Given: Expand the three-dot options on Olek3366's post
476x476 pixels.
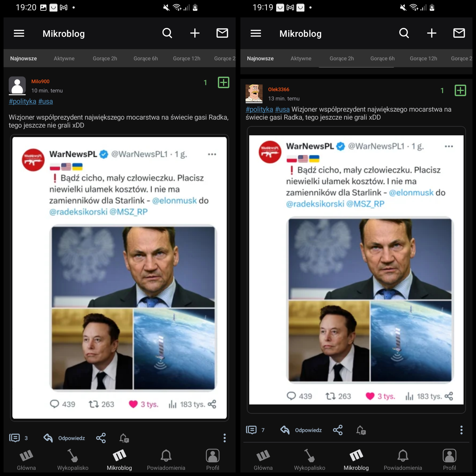Looking at the screenshot, I should 461,430.
